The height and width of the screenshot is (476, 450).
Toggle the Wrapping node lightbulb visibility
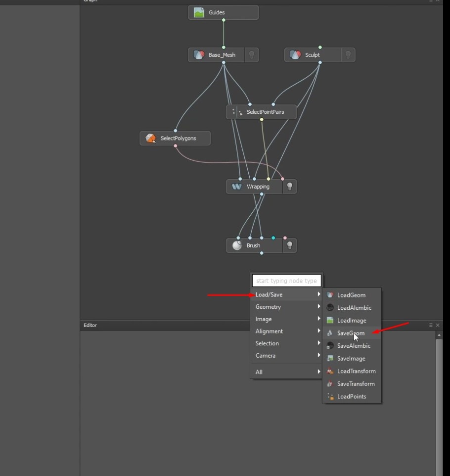click(x=290, y=187)
